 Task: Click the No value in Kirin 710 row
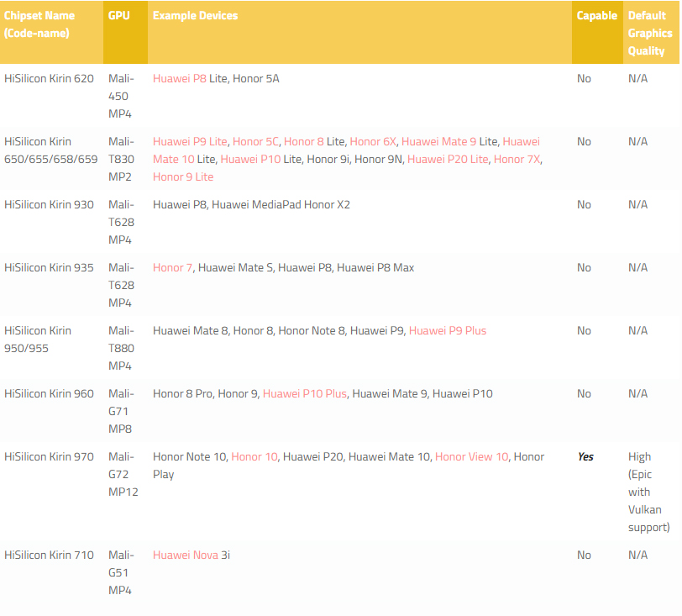coord(584,555)
